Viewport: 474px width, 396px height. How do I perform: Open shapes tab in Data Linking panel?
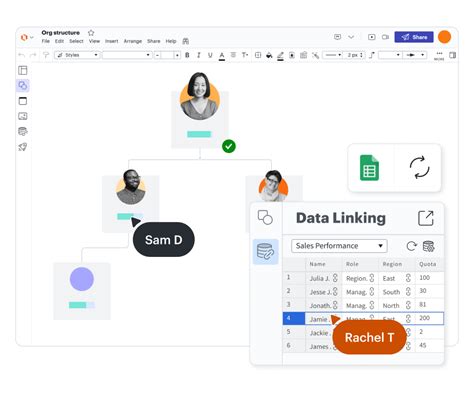point(265,218)
